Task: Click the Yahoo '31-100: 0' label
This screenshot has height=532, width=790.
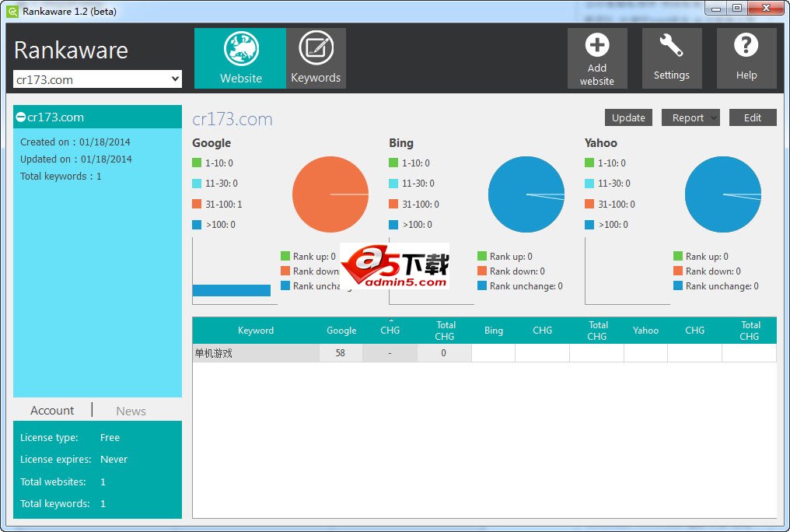Action: 617,204
